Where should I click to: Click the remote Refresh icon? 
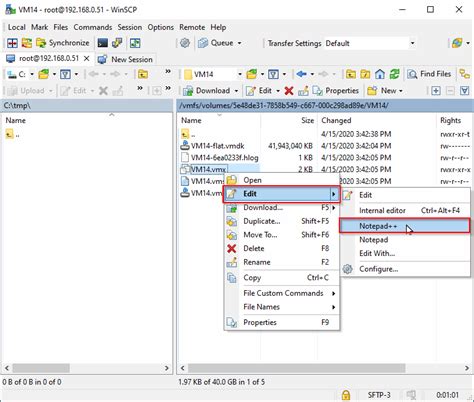pos(395,74)
